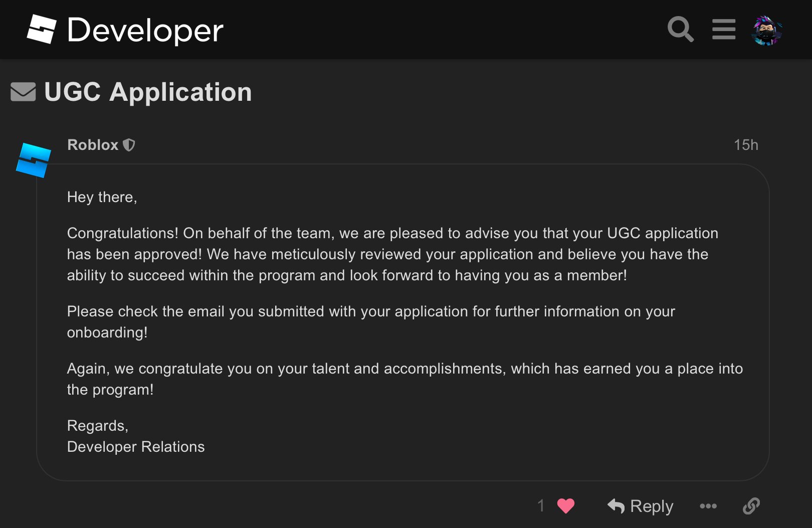Viewport: 812px width, 528px height.
Task: Open the hamburger menu
Action: tap(724, 29)
